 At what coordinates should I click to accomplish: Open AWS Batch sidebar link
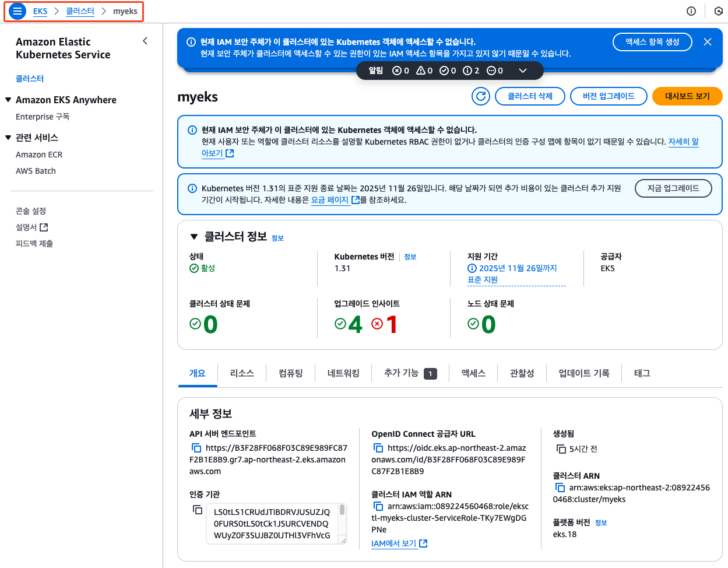point(36,171)
